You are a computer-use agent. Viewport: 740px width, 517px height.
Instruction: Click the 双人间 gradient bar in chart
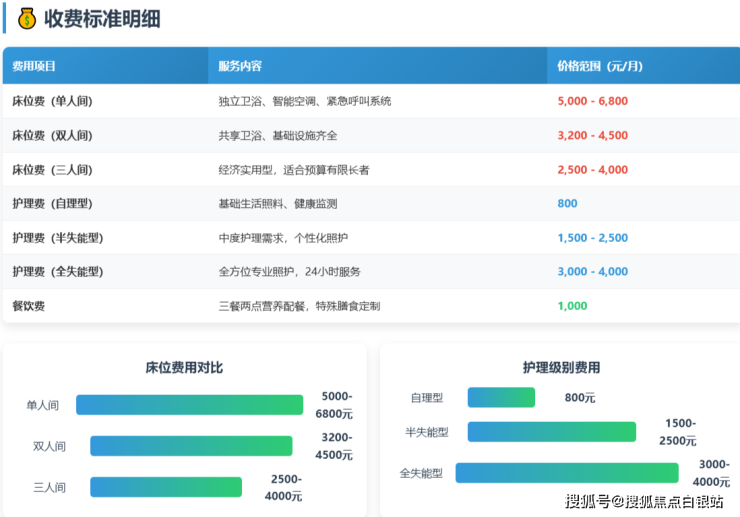pos(191,446)
